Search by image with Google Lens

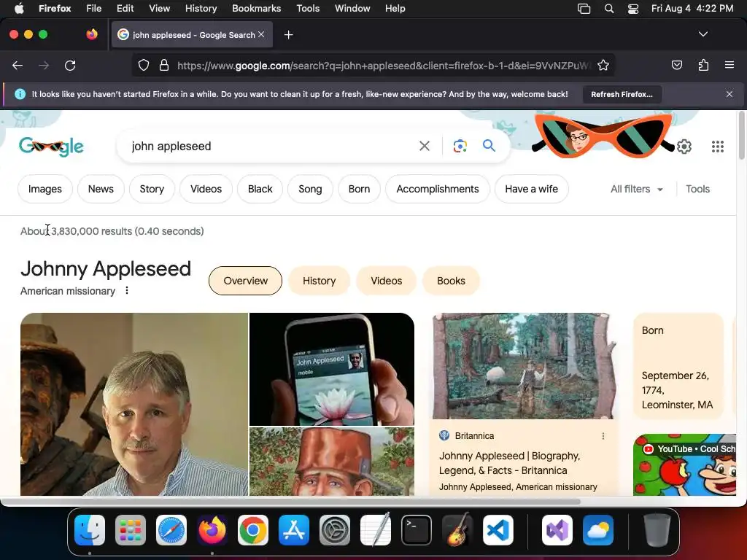point(460,146)
